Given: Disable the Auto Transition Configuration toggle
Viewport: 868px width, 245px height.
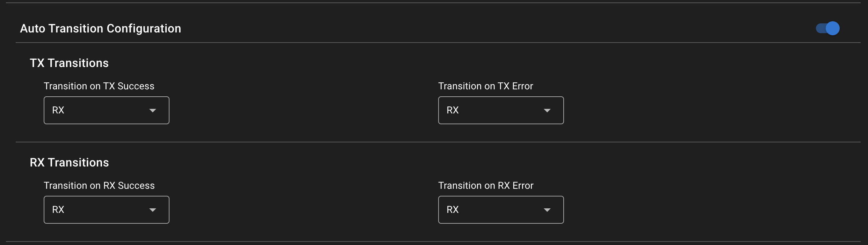Looking at the screenshot, I should coord(827,28).
